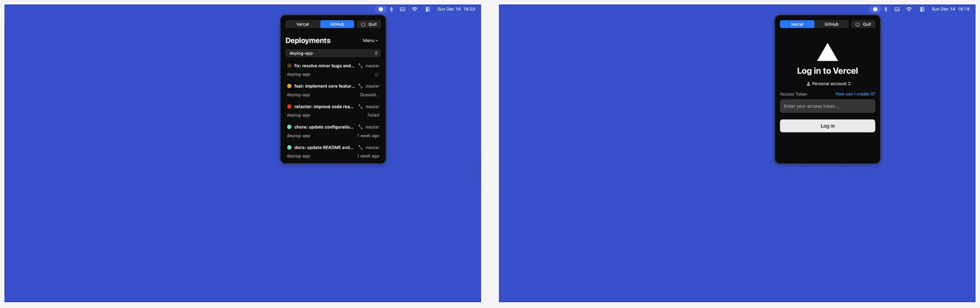980x308 pixels.
Task: Click the branch icon beside the fix deployment
Action: pos(360,66)
